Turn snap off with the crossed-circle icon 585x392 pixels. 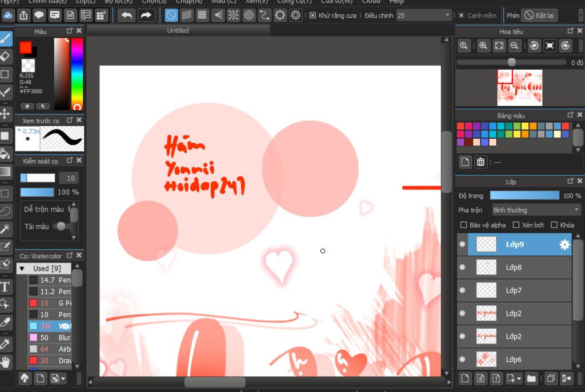pyautogui.click(x=171, y=15)
